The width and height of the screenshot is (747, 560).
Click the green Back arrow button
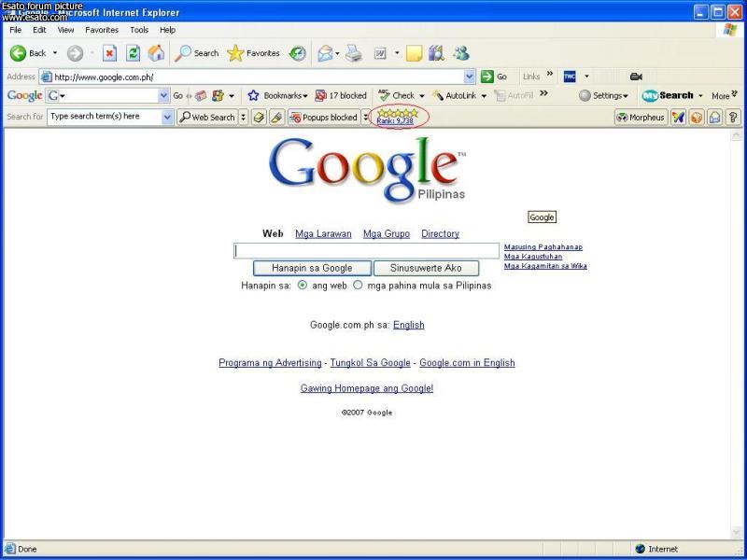pos(18,53)
